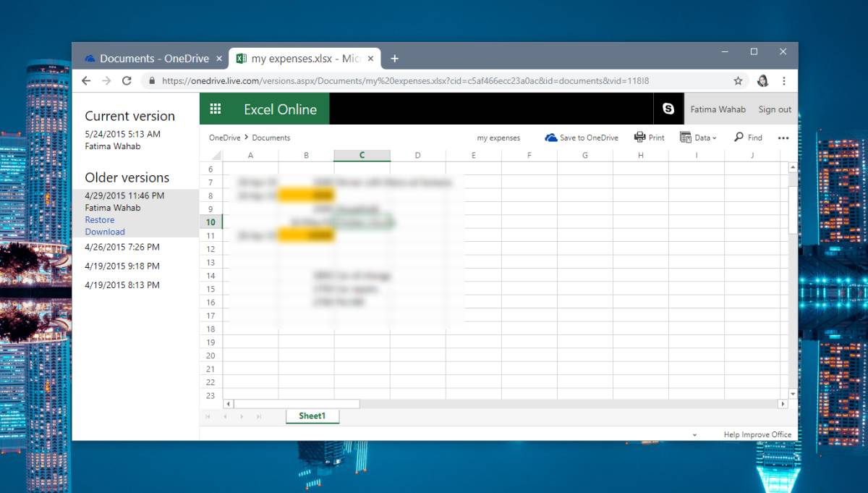This screenshot has height=493, width=868.
Task: Click the Save to OneDrive cloud icon
Action: click(x=551, y=138)
